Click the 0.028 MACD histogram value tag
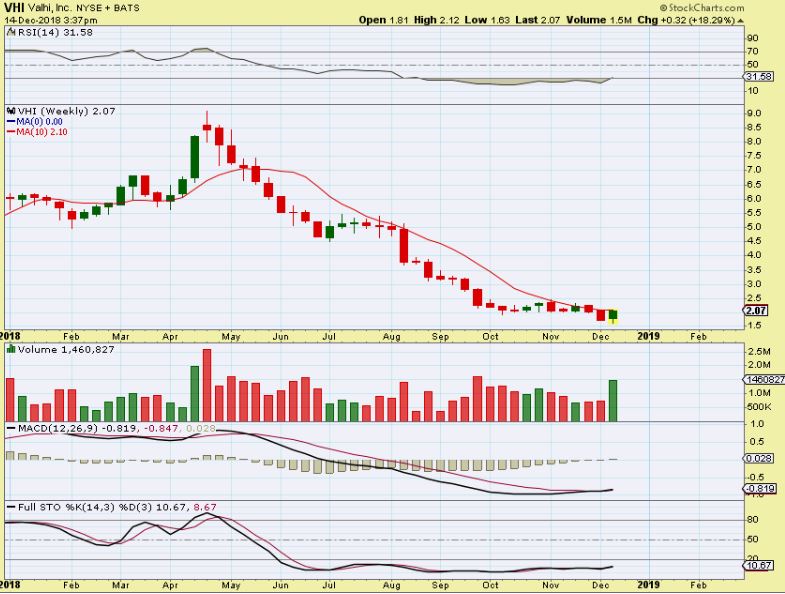 (x=759, y=459)
